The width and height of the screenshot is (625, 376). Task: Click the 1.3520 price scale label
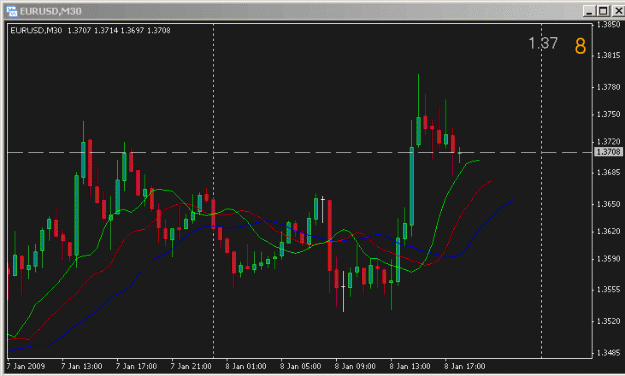608,321
